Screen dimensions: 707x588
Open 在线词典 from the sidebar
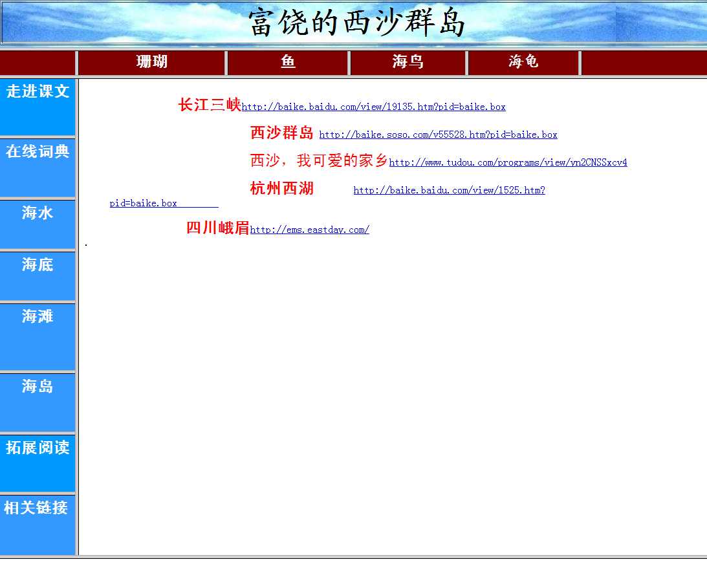(38, 152)
